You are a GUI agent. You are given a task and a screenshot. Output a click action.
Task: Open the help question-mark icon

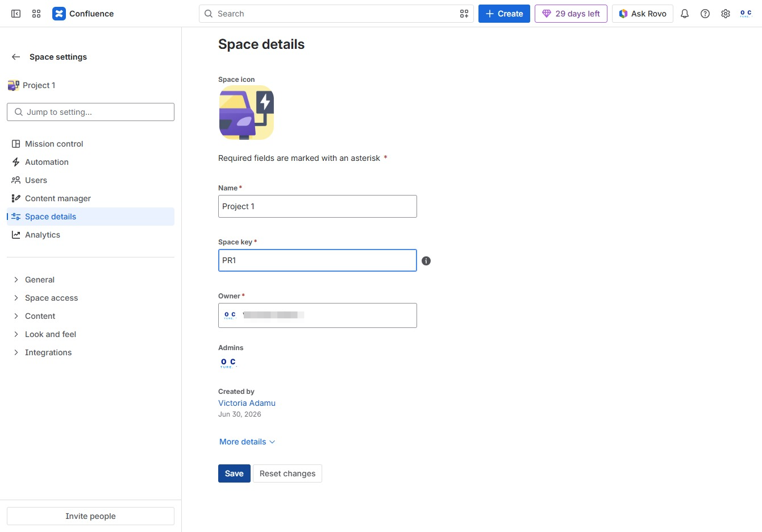pyautogui.click(x=705, y=14)
